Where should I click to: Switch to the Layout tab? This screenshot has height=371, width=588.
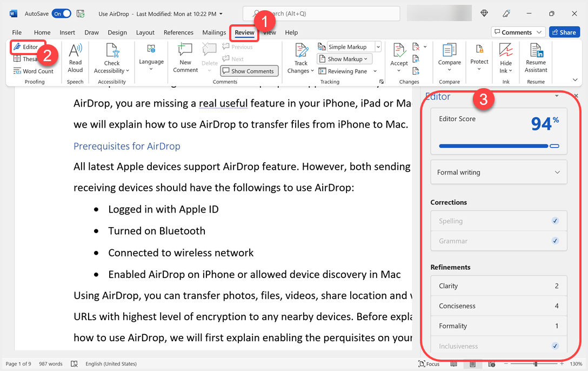(145, 32)
